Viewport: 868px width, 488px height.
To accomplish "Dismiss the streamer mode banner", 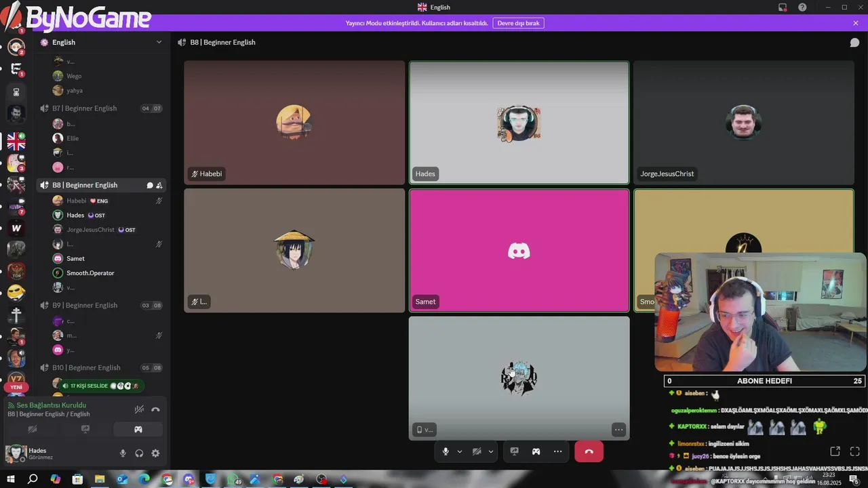I will [856, 23].
